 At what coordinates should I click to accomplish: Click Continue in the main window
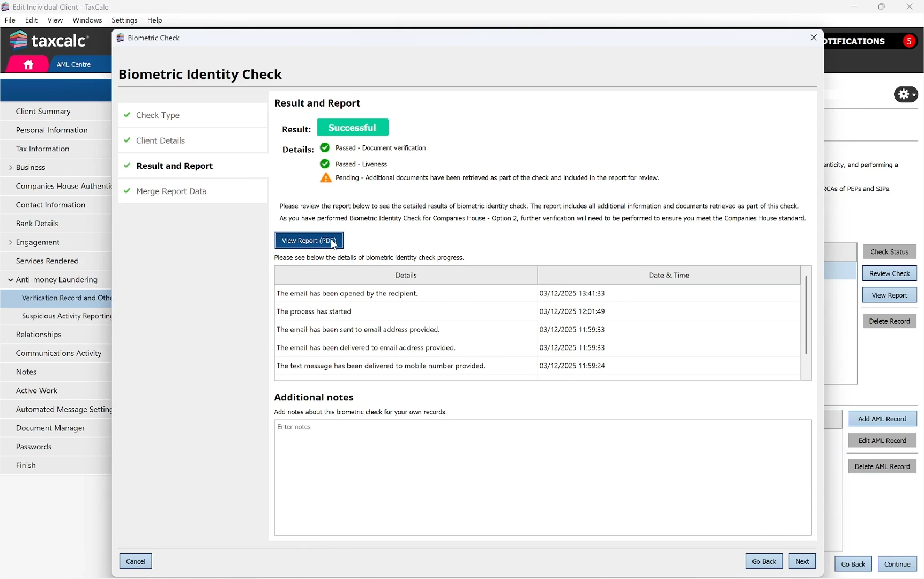[897, 564]
